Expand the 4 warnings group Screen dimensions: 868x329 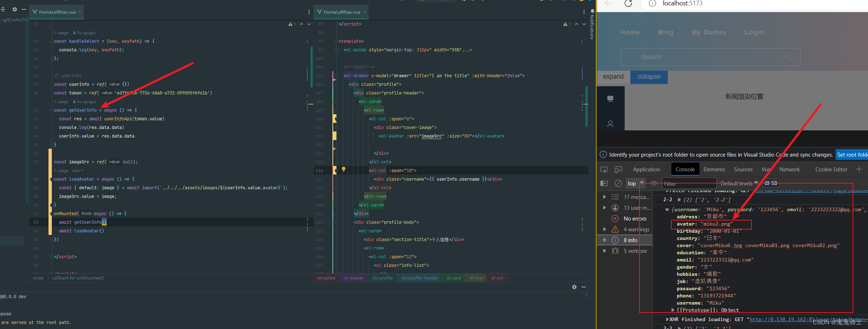pos(604,229)
